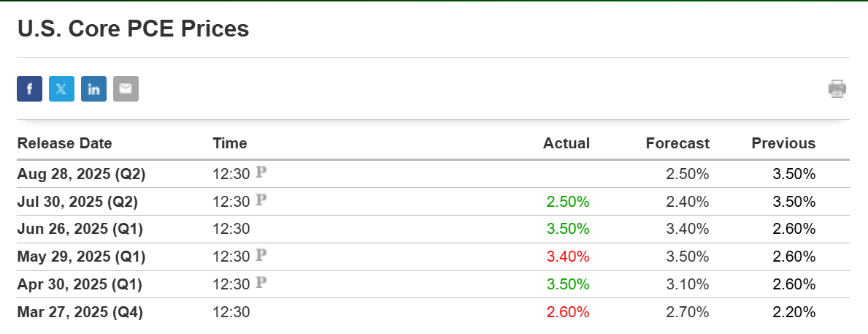This screenshot has width=868, height=334.
Task: Share page via X Twitter icon
Action: tap(61, 88)
